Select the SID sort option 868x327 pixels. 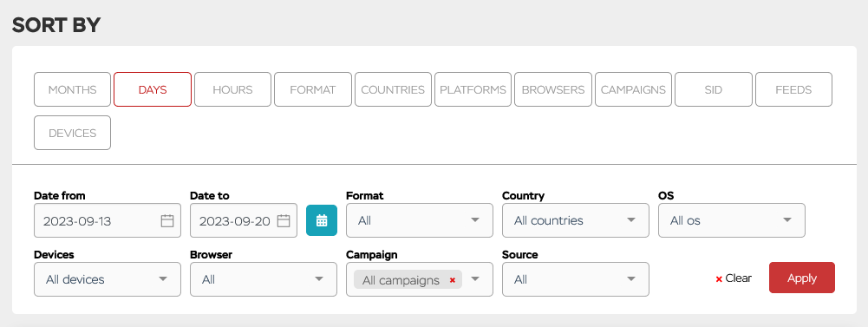tap(714, 89)
